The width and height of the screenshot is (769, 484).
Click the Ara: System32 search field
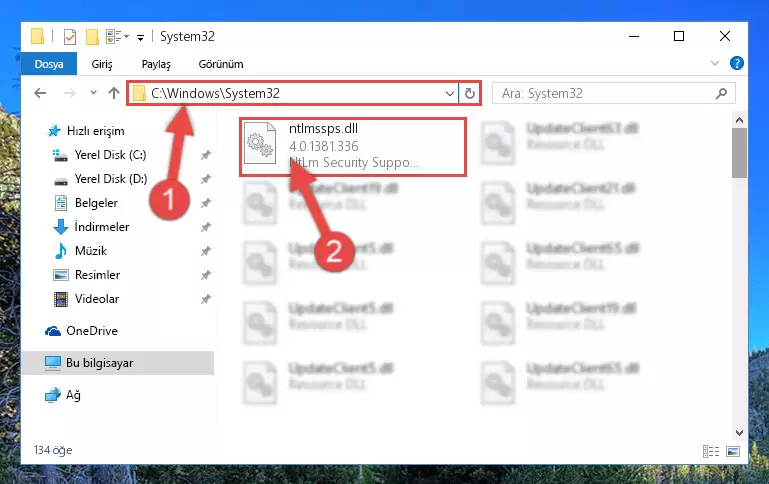(606, 93)
